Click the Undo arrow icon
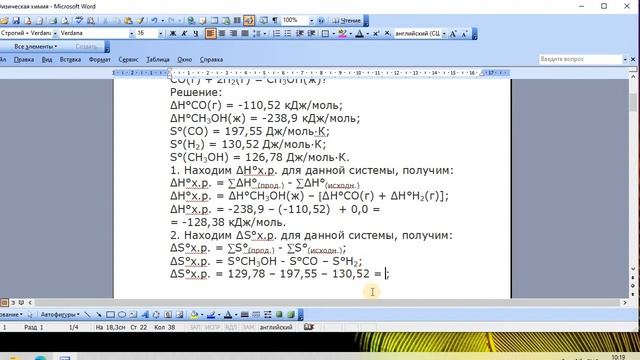 coord(154,20)
